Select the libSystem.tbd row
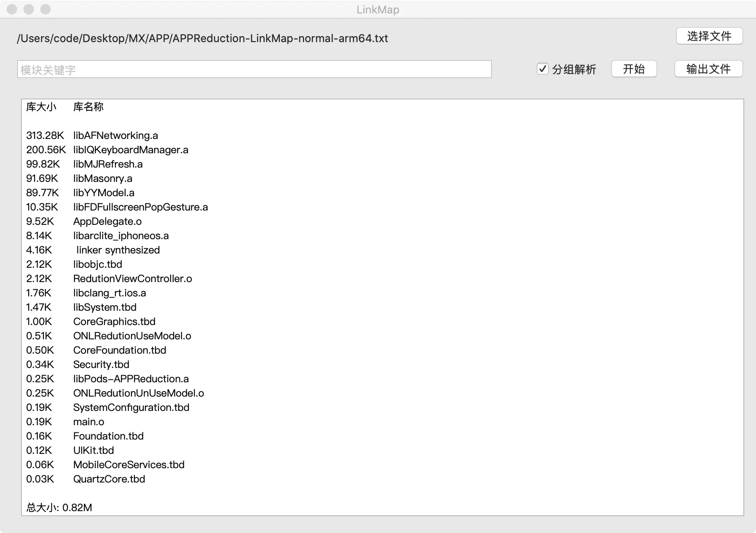This screenshot has width=756, height=533. [105, 307]
